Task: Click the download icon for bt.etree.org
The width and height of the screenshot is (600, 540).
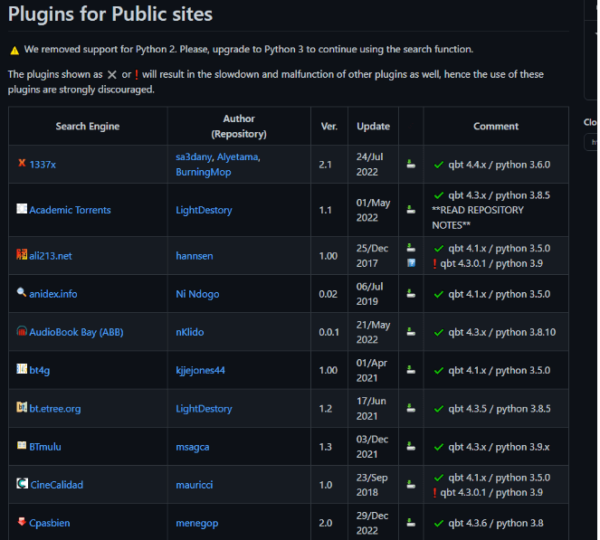Action: (411, 408)
